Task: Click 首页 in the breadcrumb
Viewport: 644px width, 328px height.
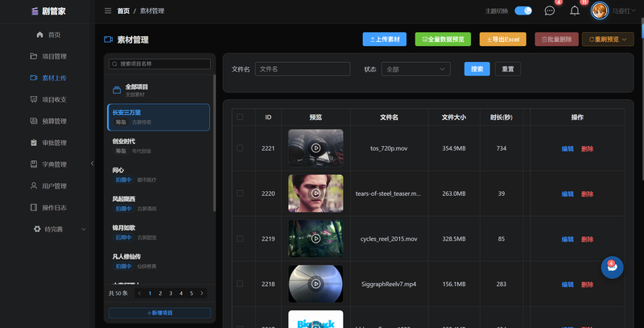Action: [123, 11]
